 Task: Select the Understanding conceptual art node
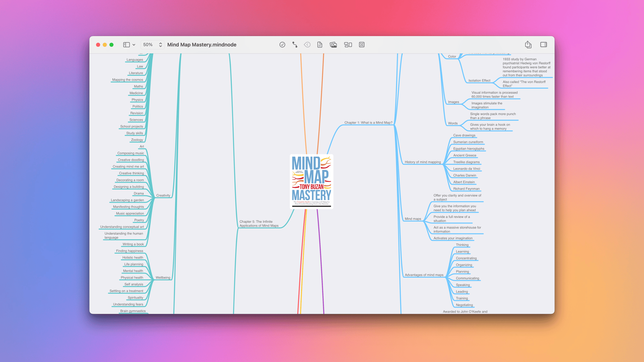(122, 227)
